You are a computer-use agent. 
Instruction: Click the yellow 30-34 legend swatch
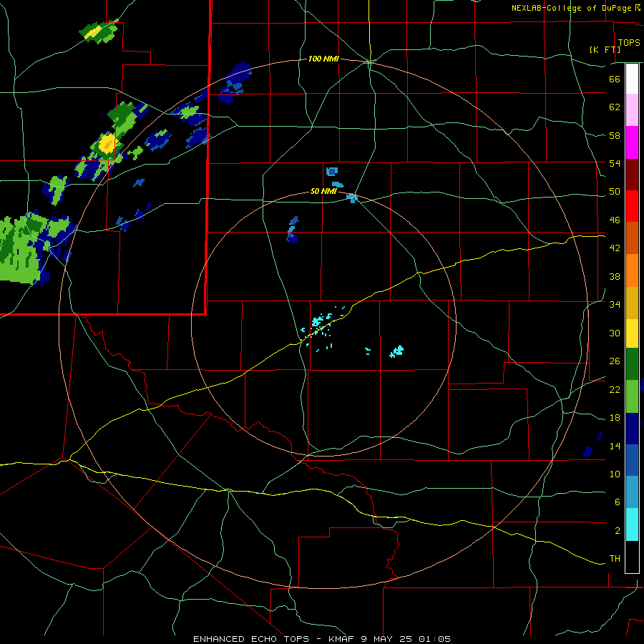tap(632, 333)
